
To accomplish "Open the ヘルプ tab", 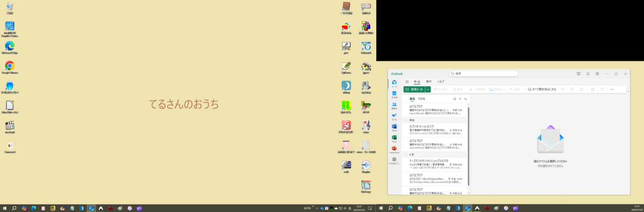I will pos(440,81).
